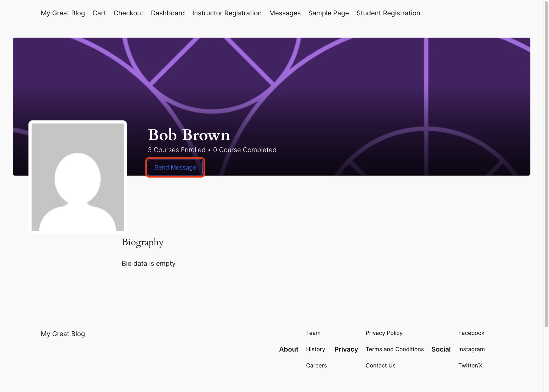The height and width of the screenshot is (392, 549).
Task: Click the Biography heading
Action: 143,242
